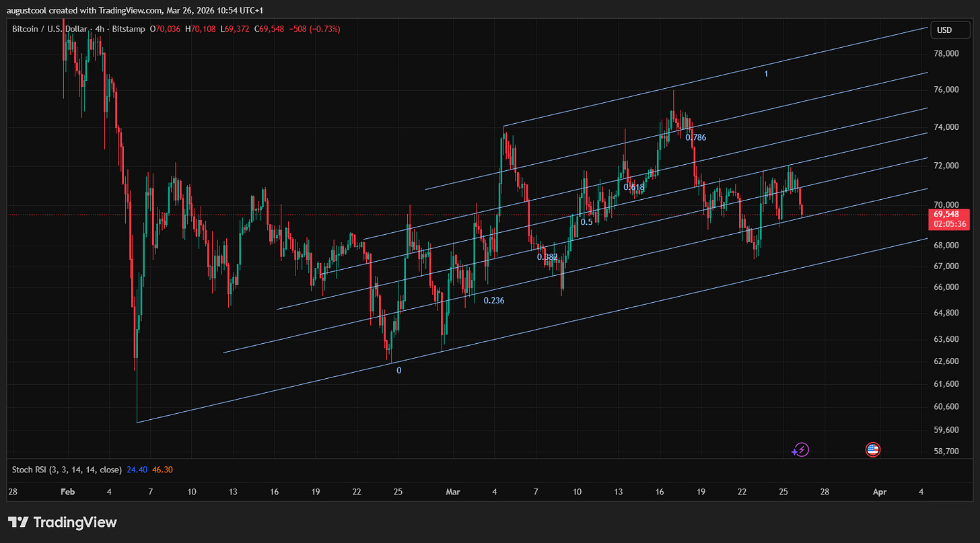
Task: Click the orange Stoch RSI value 46.30
Action: [163, 470]
